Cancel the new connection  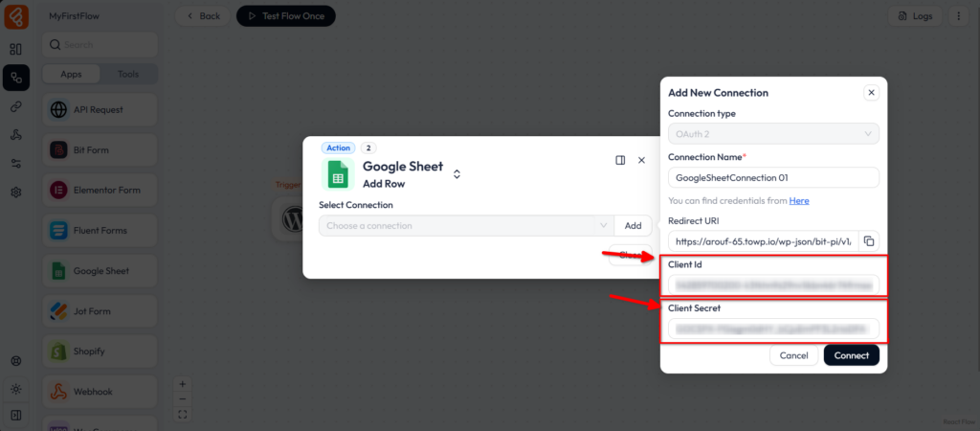(793, 355)
